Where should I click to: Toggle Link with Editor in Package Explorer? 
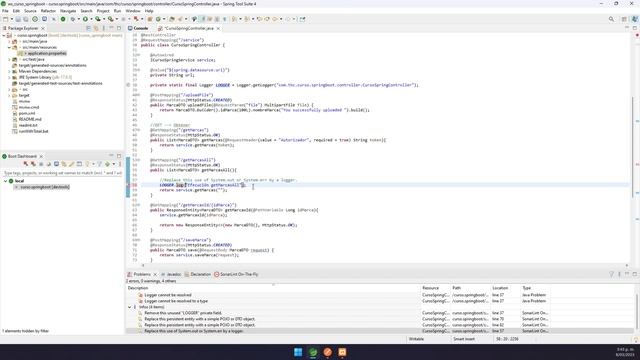coord(96,28)
